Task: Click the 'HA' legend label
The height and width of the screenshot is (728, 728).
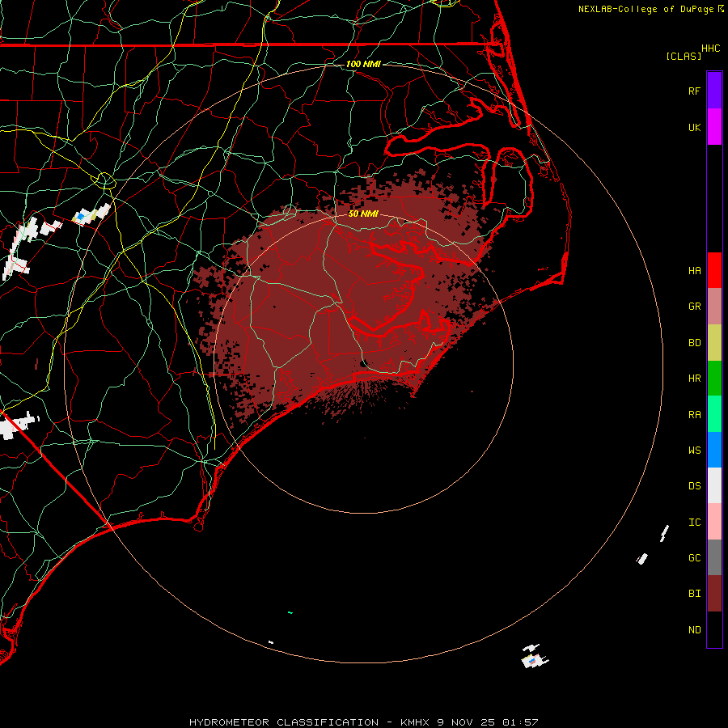Action: point(694,271)
